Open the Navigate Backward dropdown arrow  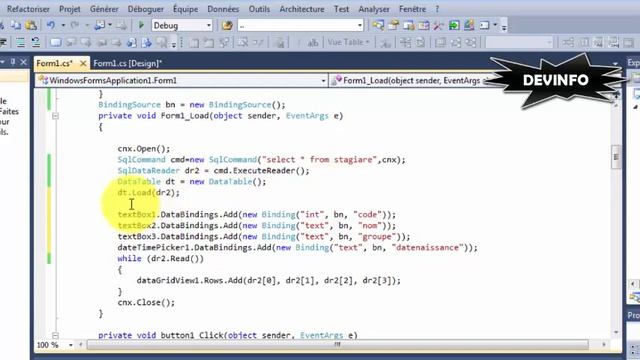click(110, 25)
